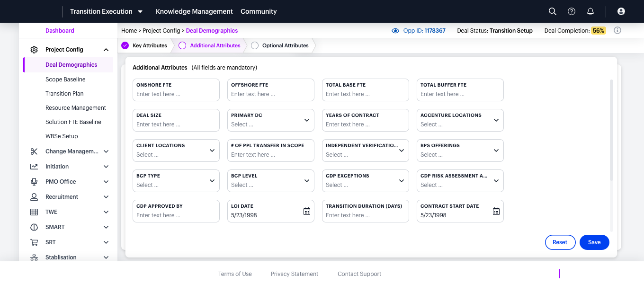Open the Privacy Statement link
This screenshot has width=644, height=284.
click(295, 274)
